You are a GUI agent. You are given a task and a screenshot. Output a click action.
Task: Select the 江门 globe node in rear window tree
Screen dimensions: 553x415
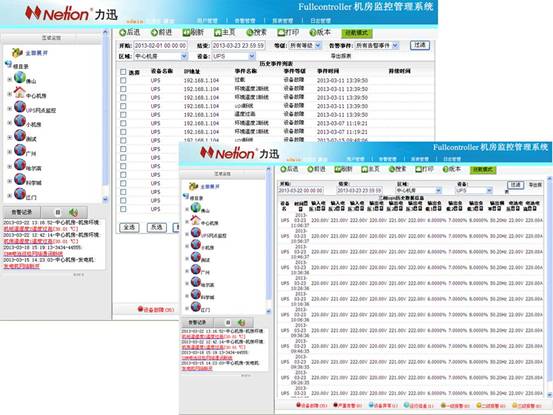20,194
